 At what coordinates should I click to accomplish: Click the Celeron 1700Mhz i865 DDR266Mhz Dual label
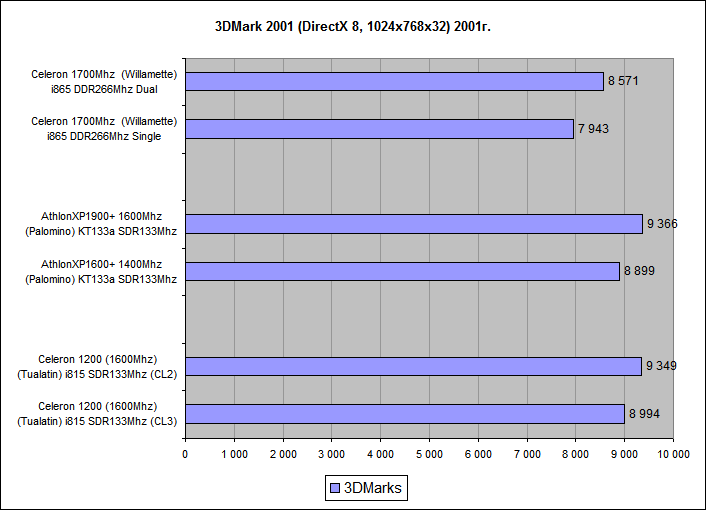(104, 81)
